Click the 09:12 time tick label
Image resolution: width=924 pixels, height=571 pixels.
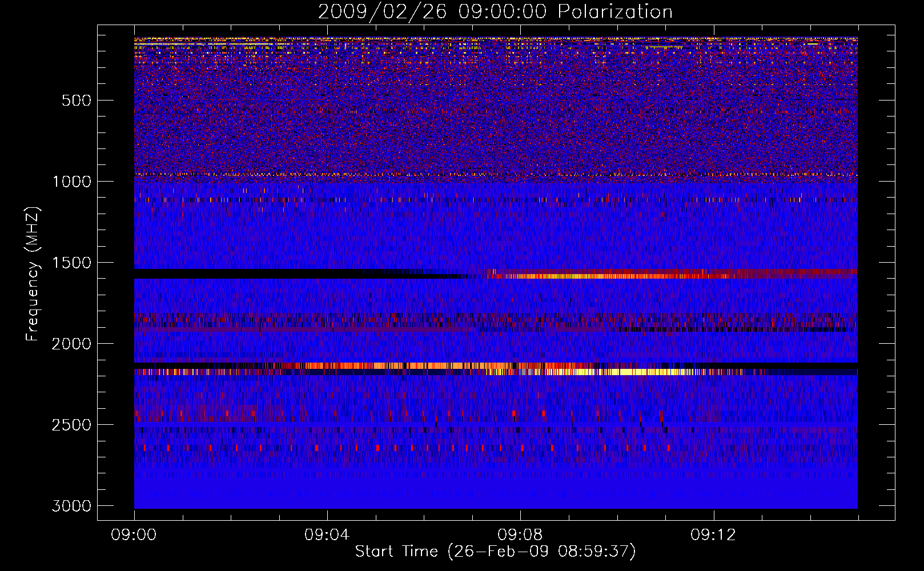(713, 535)
